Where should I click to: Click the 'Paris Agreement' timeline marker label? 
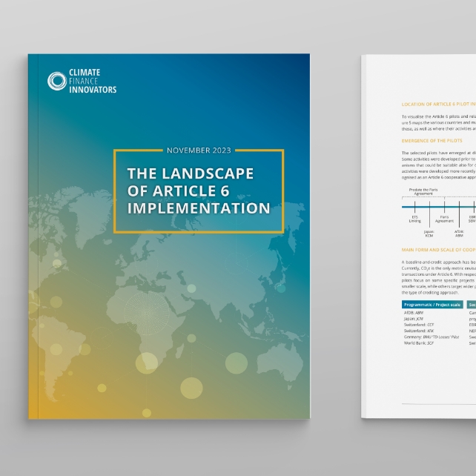[x=444, y=219]
